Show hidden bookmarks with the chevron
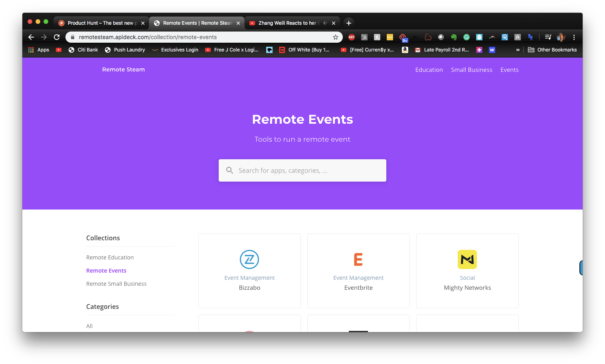605x364 pixels. [518, 50]
